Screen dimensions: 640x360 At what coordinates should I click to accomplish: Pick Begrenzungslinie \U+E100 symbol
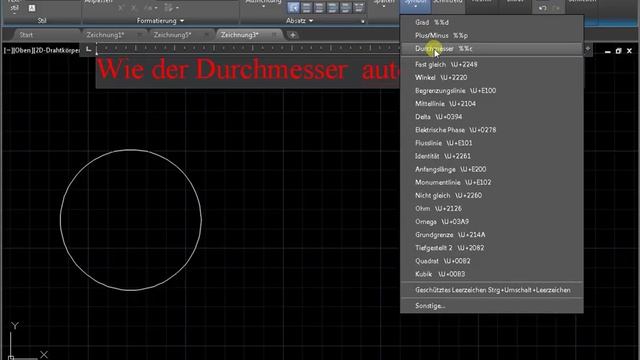pos(491,91)
